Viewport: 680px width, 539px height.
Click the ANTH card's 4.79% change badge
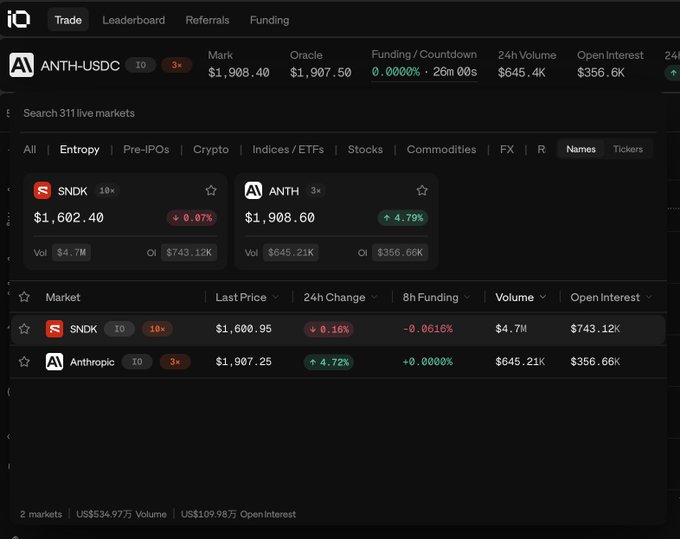(403, 218)
